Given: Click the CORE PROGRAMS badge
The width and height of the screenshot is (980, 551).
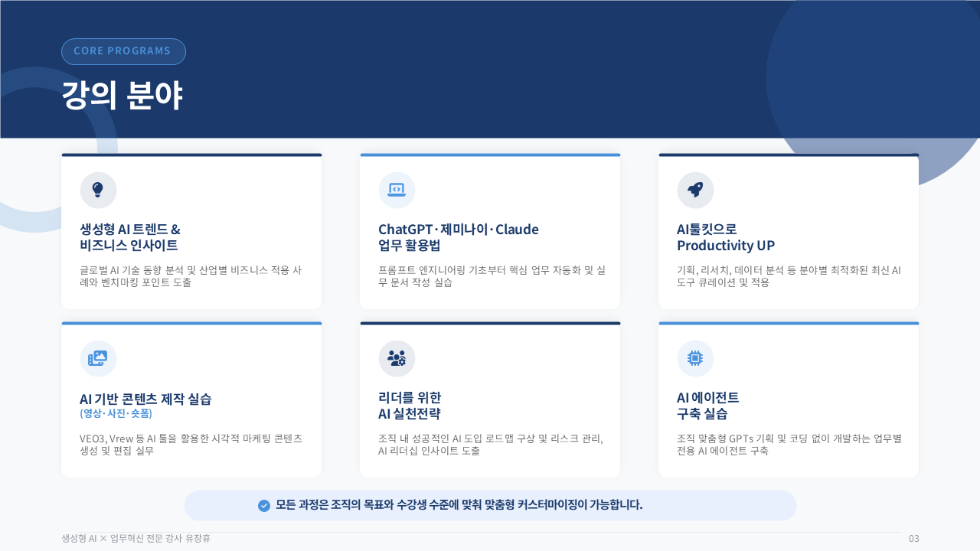Looking at the screenshot, I should click(123, 51).
